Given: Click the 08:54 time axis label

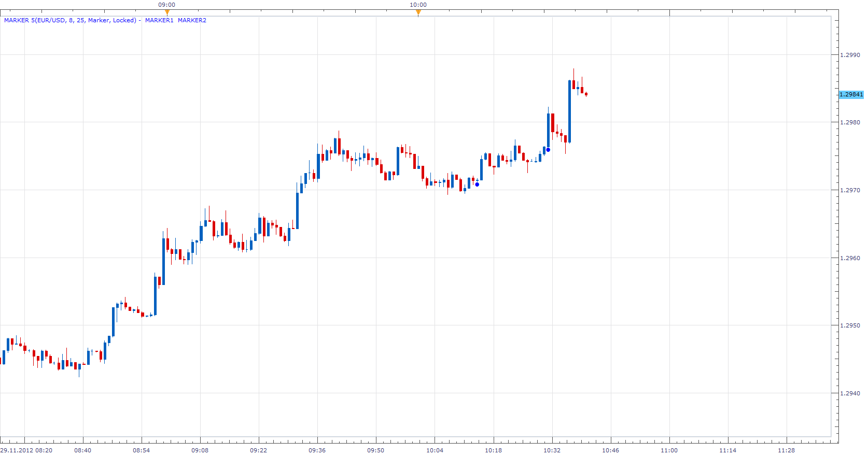Looking at the screenshot, I should [142, 450].
